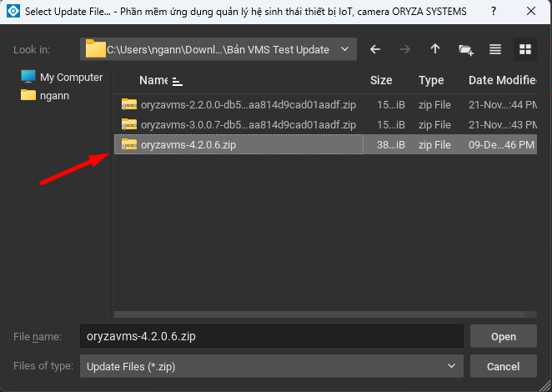Viewport: 552px width, 392px height.
Task: Sort files by Size column header
Action: (381, 80)
